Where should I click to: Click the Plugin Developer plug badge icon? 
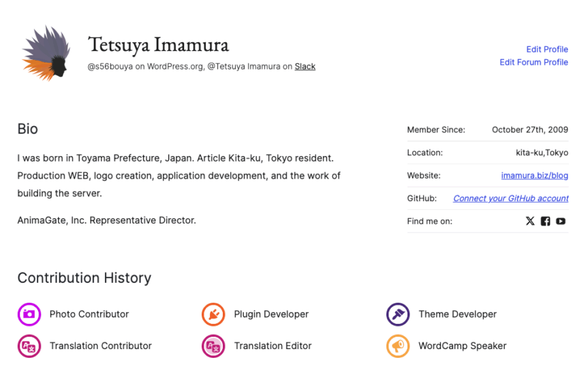[213, 314]
